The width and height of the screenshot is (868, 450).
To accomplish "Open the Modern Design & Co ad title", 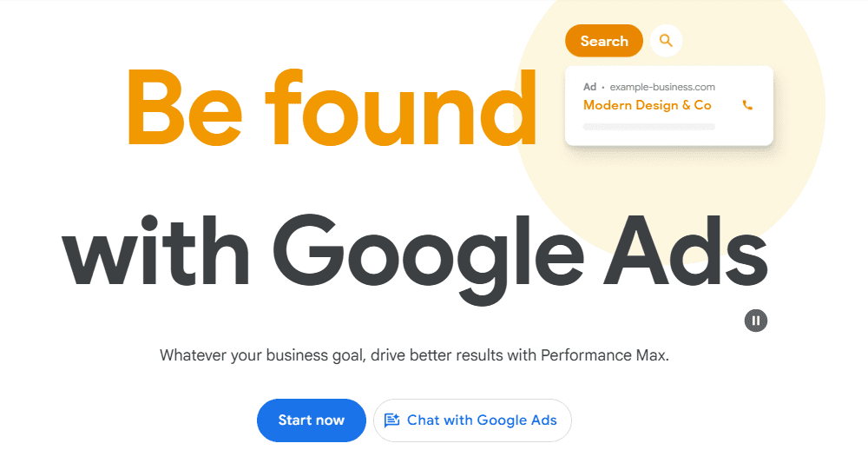I will pos(648,105).
